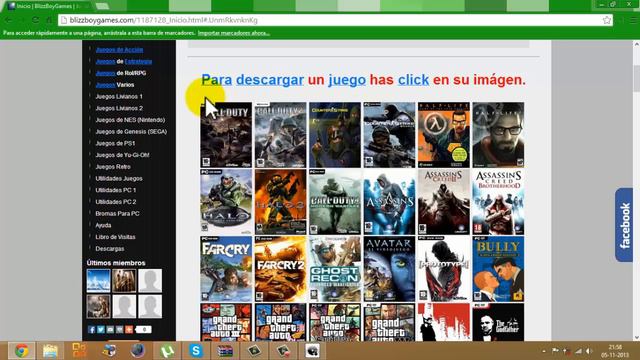
Task: Select the orange Half-Life game cover
Action: click(x=444, y=135)
